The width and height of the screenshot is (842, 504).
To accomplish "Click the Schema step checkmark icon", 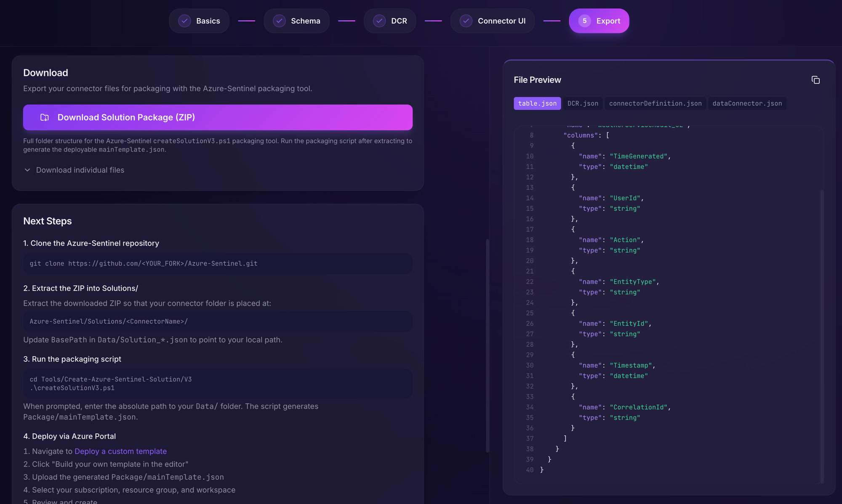I will (x=279, y=21).
